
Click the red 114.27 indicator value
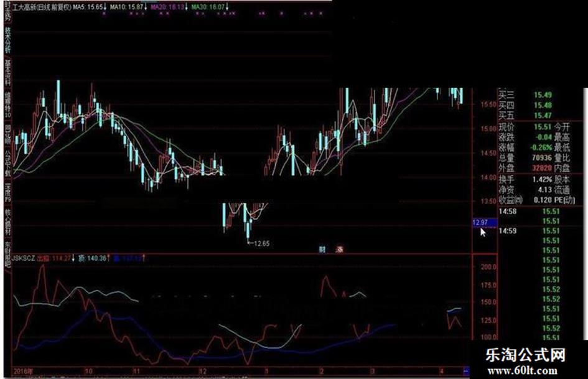click(62, 258)
